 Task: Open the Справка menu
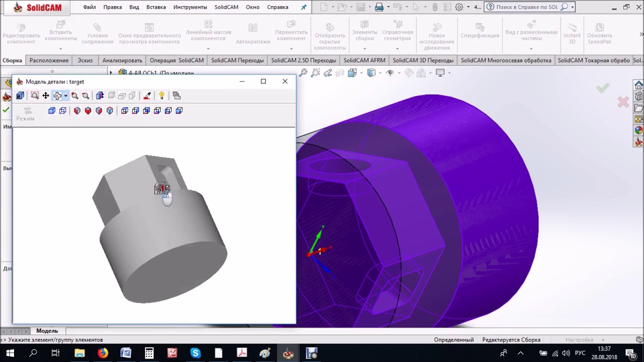(278, 7)
